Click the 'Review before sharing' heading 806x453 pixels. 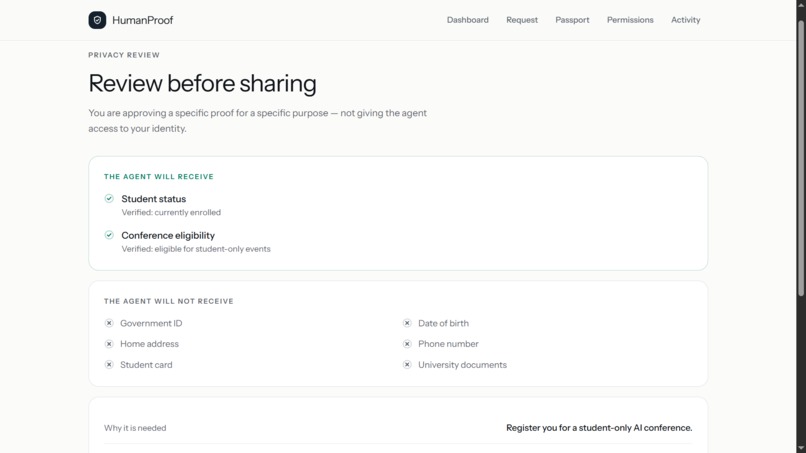203,83
